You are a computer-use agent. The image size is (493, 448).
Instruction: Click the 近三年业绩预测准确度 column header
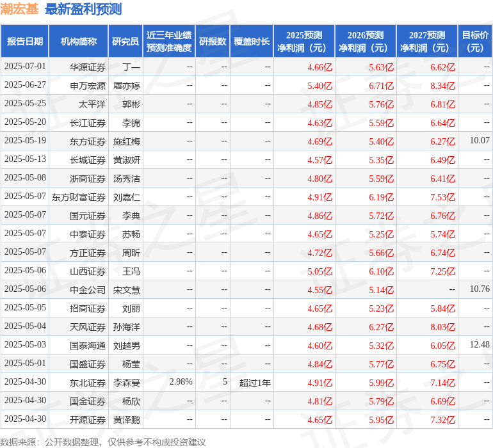tap(169, 41)
